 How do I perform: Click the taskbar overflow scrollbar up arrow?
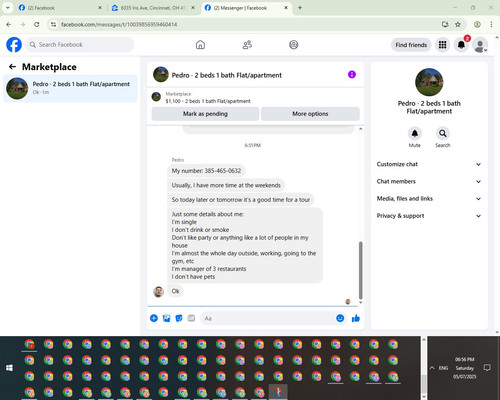point(424,340)
